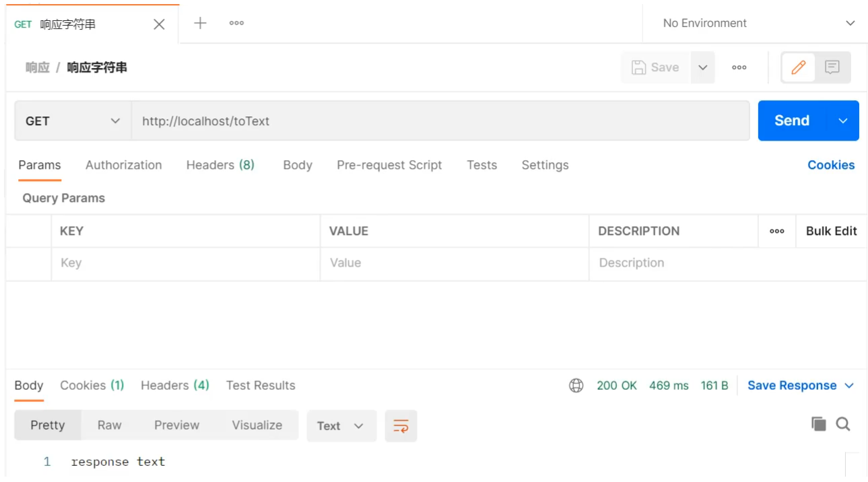Open the Pre-request Script tab
The image size is (868, 482).
pyautogui.click(x=389, y=166)
